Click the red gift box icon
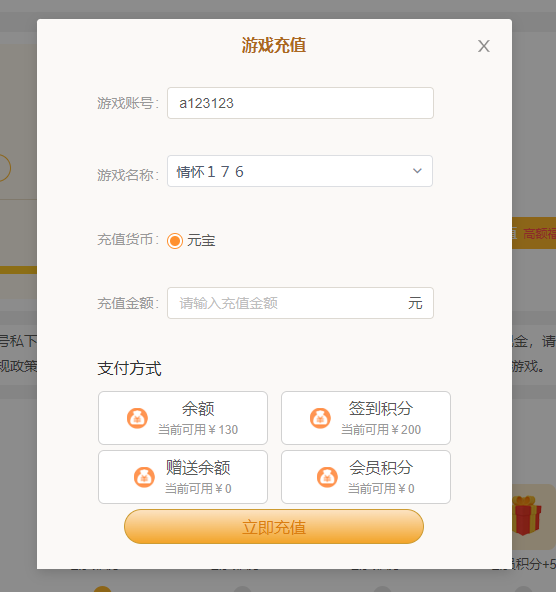 [527, 515]
